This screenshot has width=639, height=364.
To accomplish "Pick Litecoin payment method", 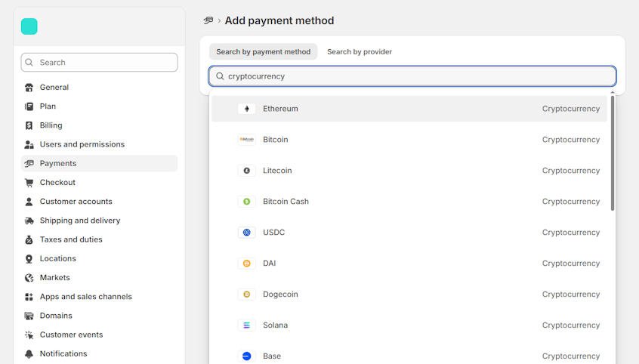I will click(x=409, y=171).
